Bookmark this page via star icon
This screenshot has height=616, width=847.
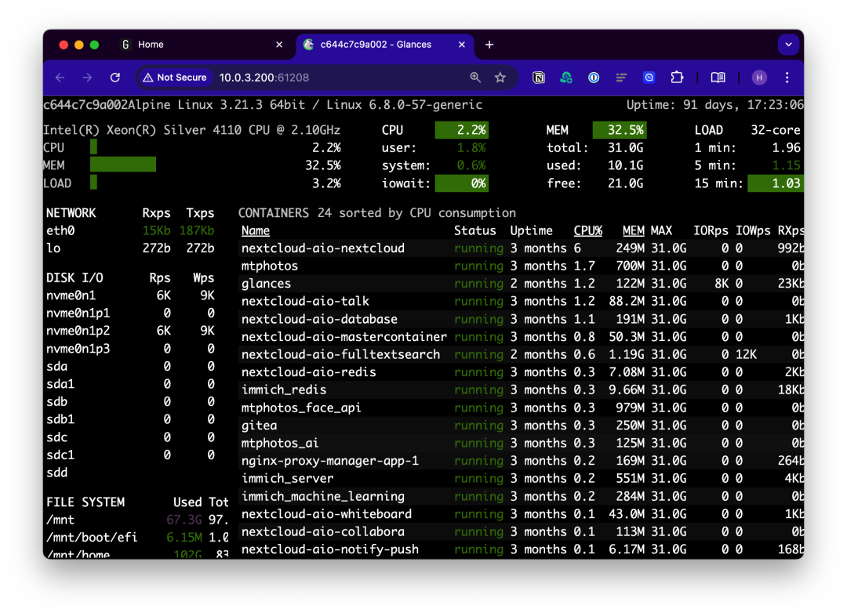500,78
